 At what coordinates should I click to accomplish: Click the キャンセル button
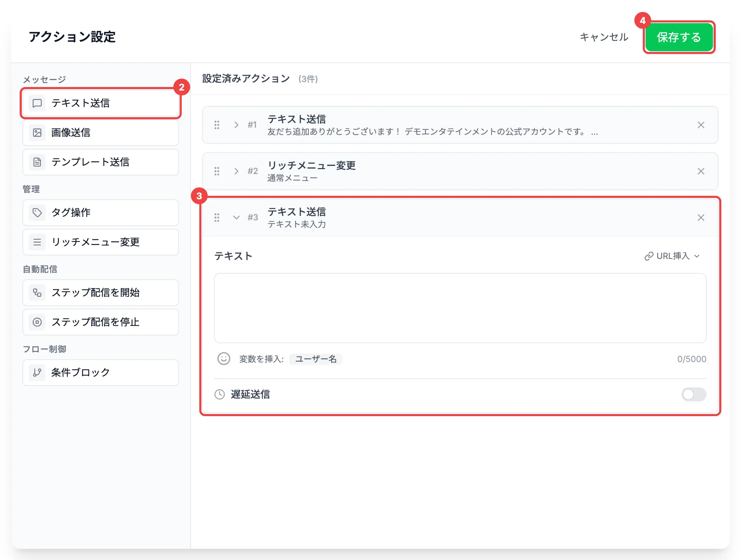click(x=604, y=37)
